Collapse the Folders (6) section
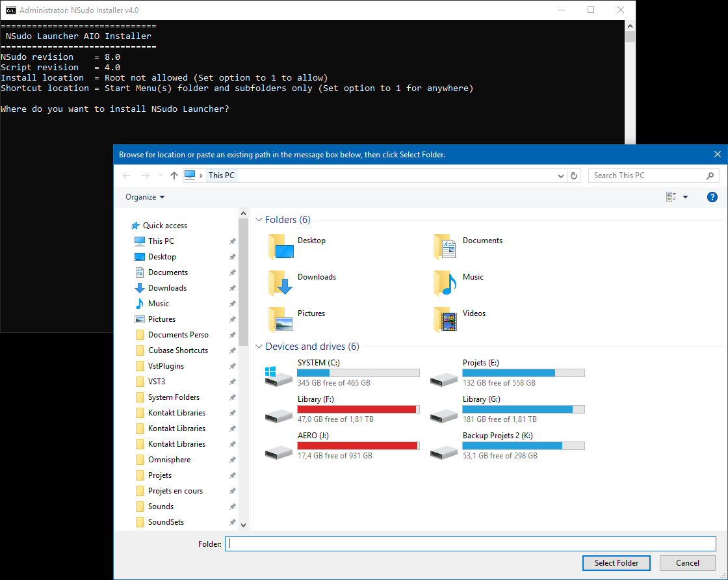The width and height of the screenshot is (728, 580). [259, 219]
